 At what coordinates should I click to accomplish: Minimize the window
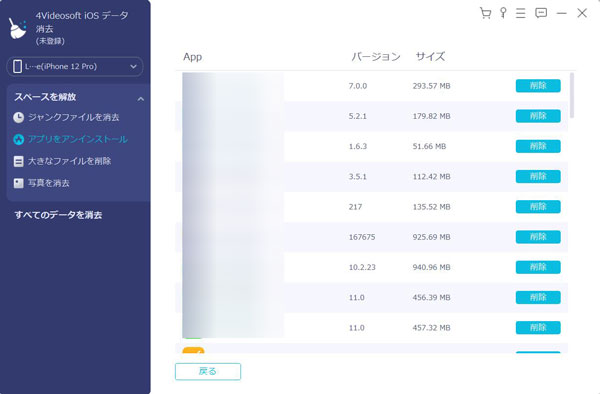click(x=561, y=13)
